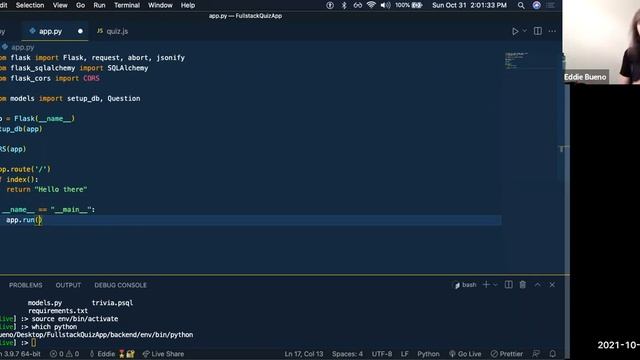
Task: Click menu bar date and time
Action: coord(469,5)
